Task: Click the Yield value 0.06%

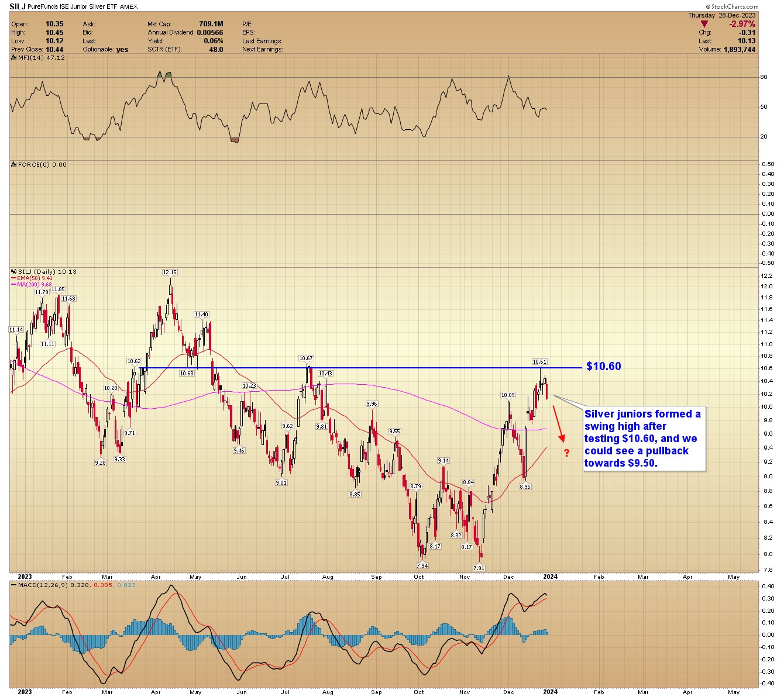Action: click(x=214, y=41)
